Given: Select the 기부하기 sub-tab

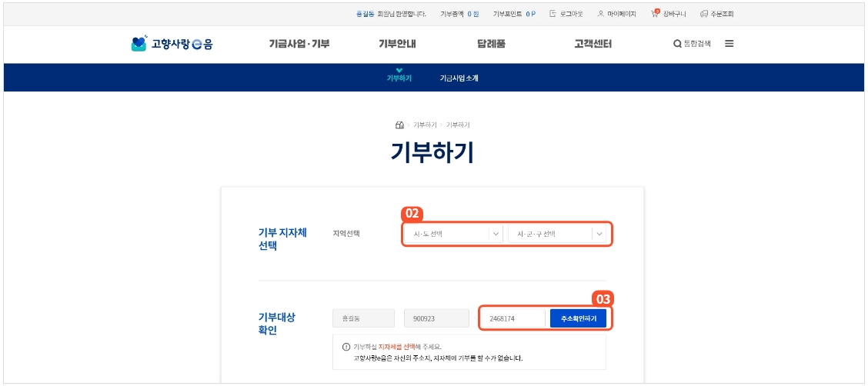Looking at the screenshot, I should [399, 78].
